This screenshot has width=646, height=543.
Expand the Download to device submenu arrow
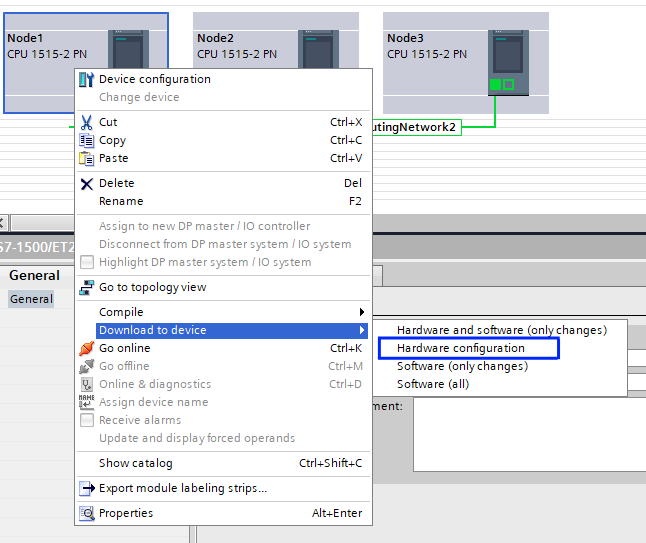(361, 330)
